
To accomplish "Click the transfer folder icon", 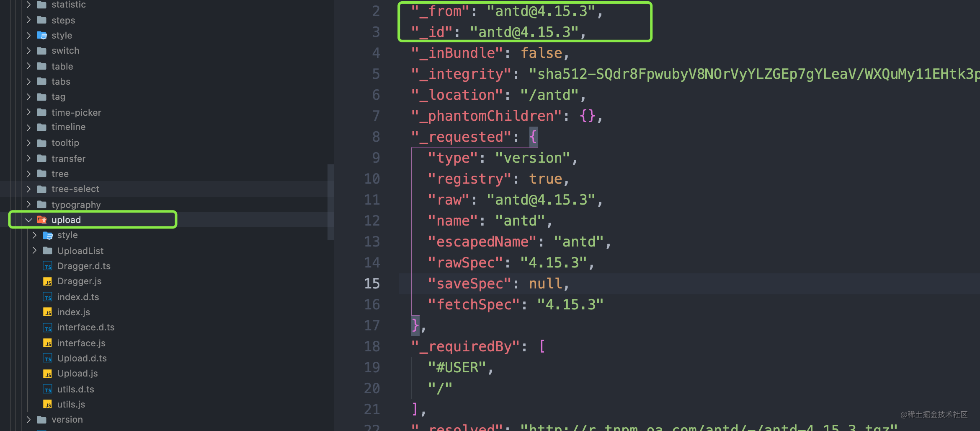I will click(x=41, y=158).
